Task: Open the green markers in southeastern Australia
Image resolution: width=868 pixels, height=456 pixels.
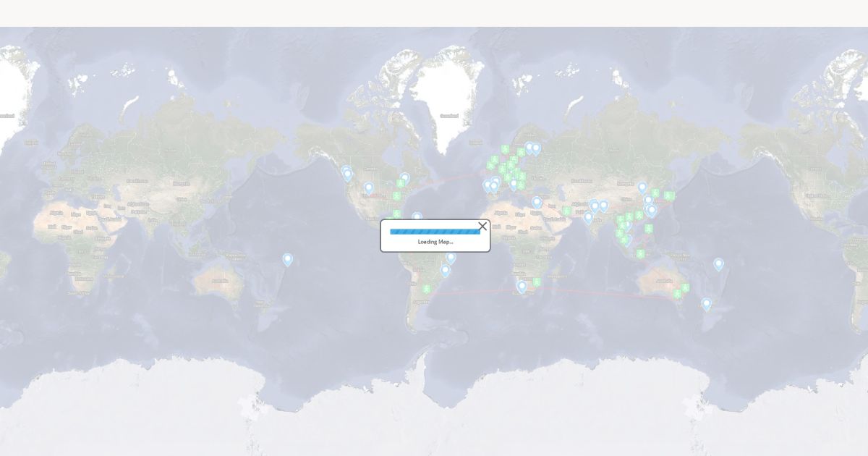Action: (x=681, y=291)
